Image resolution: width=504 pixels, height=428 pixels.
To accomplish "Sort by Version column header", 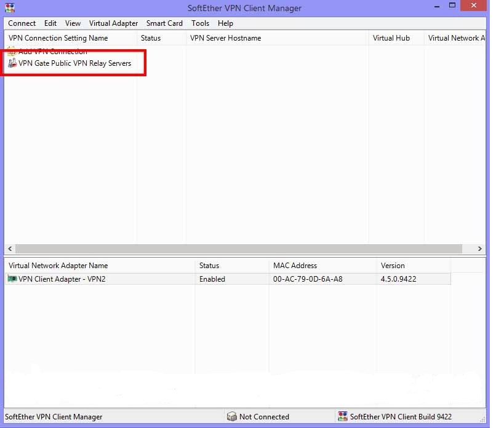I will coord(414,266).
